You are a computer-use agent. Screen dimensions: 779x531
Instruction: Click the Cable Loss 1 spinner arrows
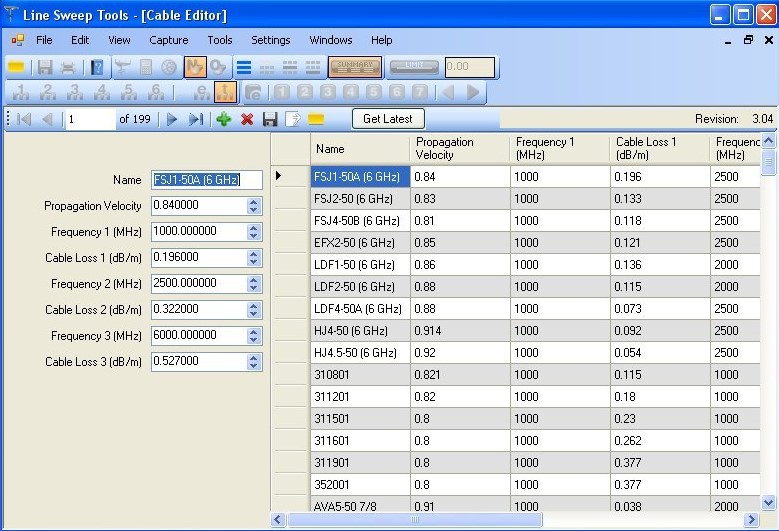[254, 257]
